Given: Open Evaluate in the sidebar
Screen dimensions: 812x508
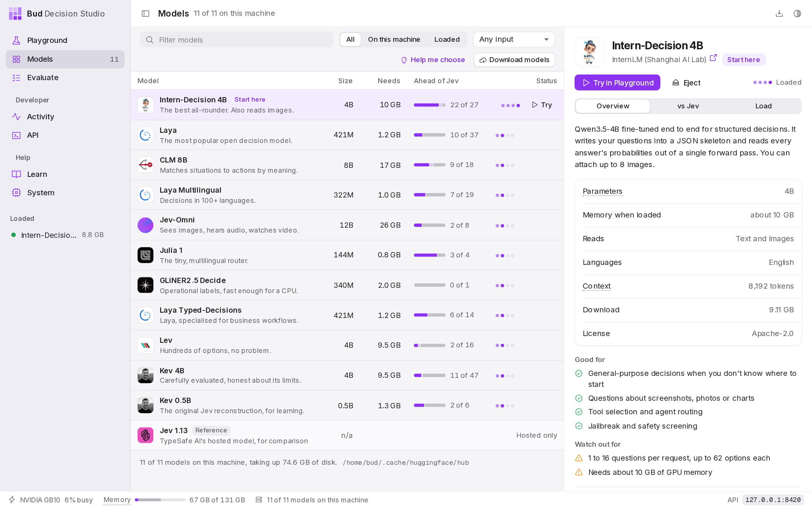Looking at the screenshot, I should click(x=65, y=78).
